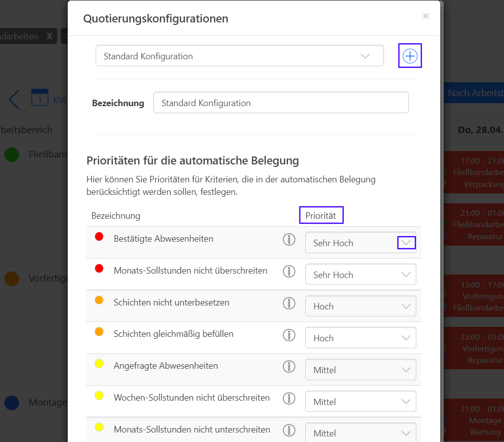Select priority for Wochen-Sollstunden nicht überschreiten
The image size is (504, 442).
point(361,402)
